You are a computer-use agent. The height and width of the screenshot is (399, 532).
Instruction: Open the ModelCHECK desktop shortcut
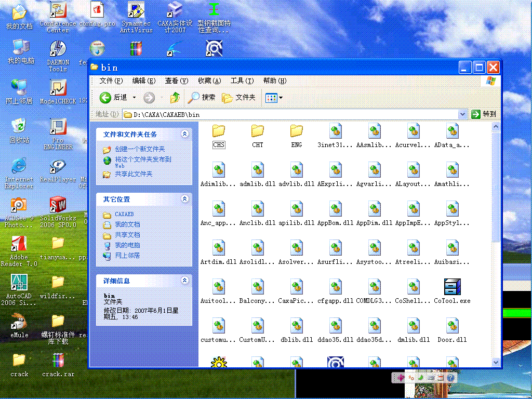click(58, 91)
